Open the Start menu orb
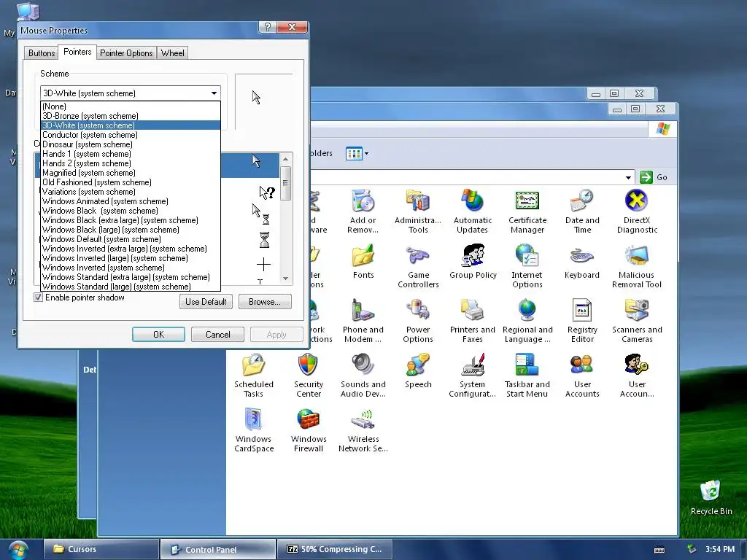The image size is (747, 560). 18,550
